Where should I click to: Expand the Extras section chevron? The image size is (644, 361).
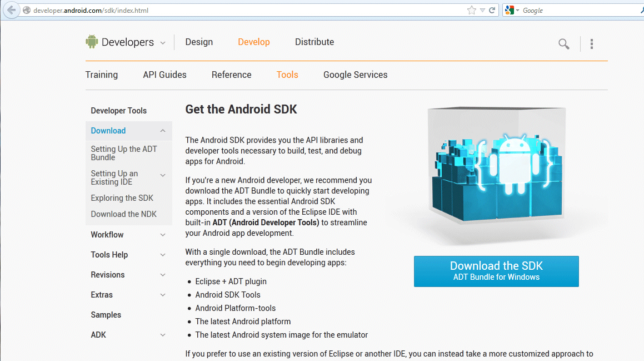click(163, 295)
